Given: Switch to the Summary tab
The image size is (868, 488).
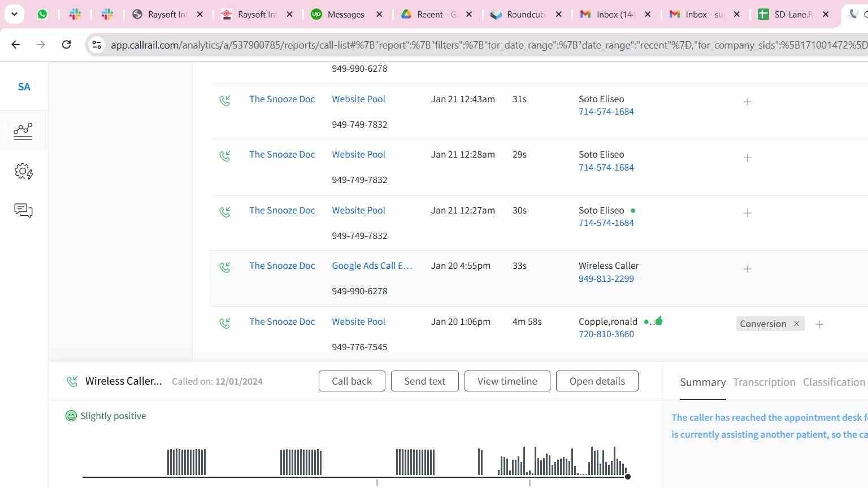Looking at the screenshot, I should coord(702,382).
